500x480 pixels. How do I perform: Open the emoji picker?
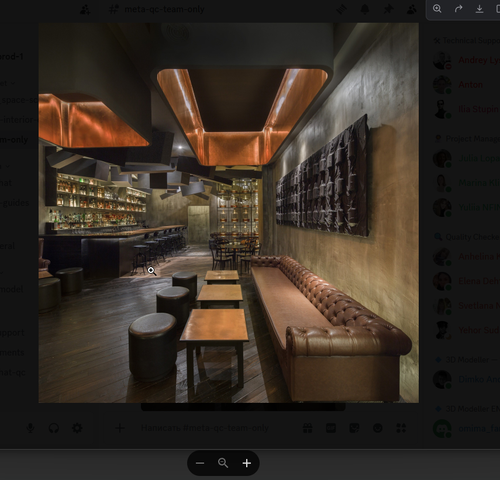click(378, 428)
